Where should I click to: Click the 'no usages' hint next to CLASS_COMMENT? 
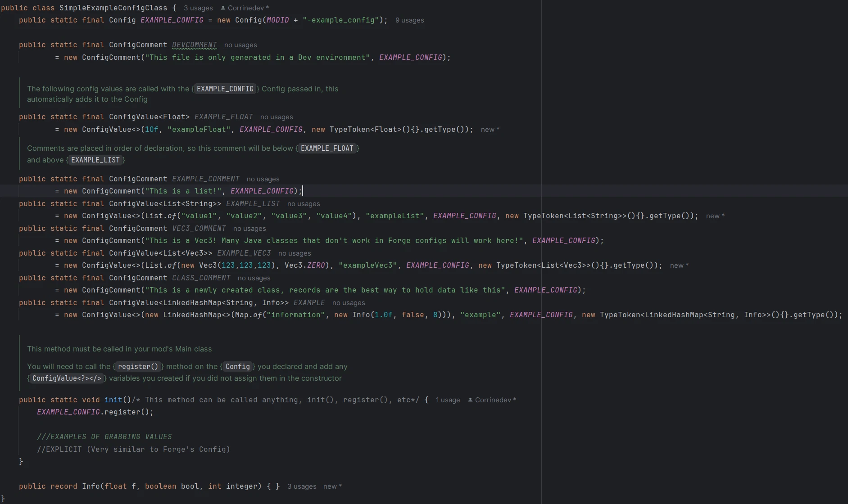click(254, 278)
